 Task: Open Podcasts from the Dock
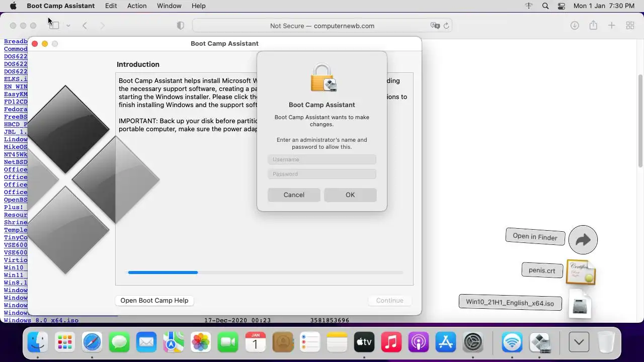coord(419,342)
